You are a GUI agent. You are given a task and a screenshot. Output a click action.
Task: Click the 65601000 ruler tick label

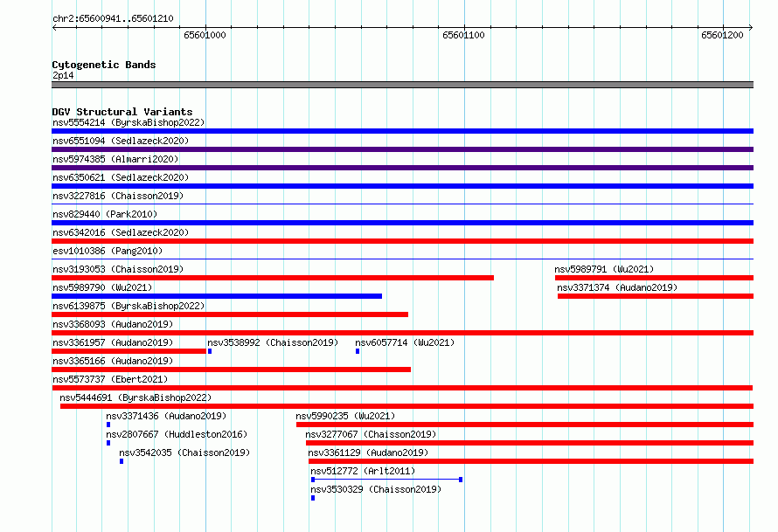point(205,35)
